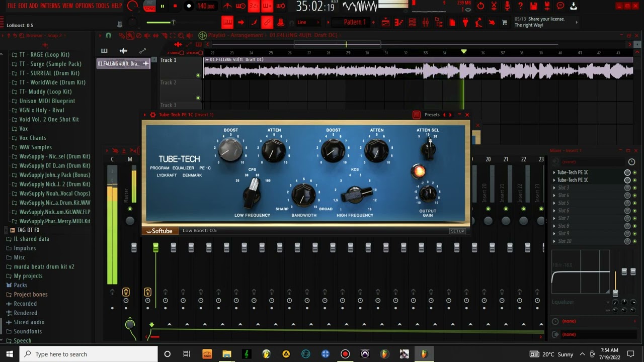Expand the Slot 7 arrow in mixer
The width and height of the screenshot is (644, 362).
[554, 218]
